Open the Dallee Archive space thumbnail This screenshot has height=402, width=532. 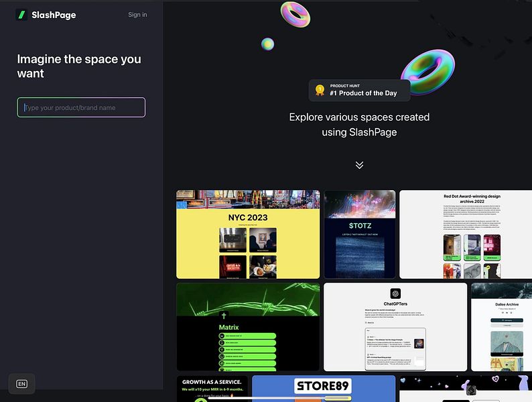point(502,327)
